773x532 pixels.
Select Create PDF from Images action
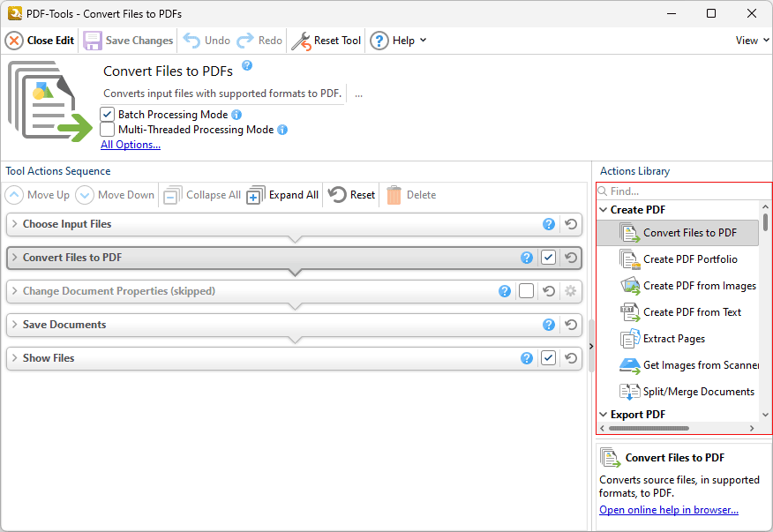click(678, 286)
